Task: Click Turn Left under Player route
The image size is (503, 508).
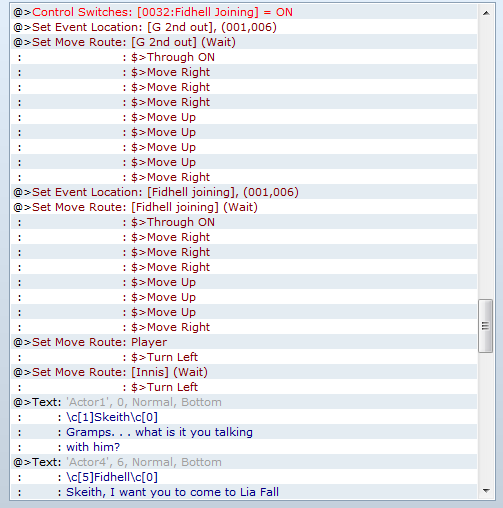Action: tap(244, 357)
